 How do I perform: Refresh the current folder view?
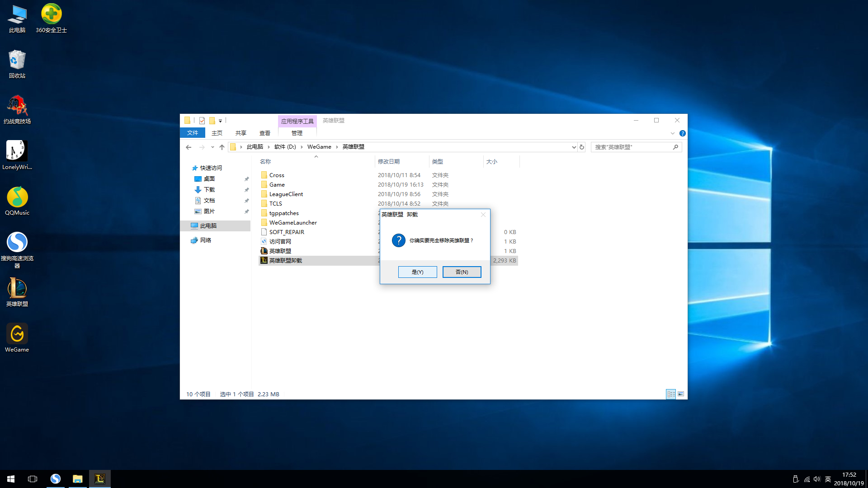click(582, 147)
